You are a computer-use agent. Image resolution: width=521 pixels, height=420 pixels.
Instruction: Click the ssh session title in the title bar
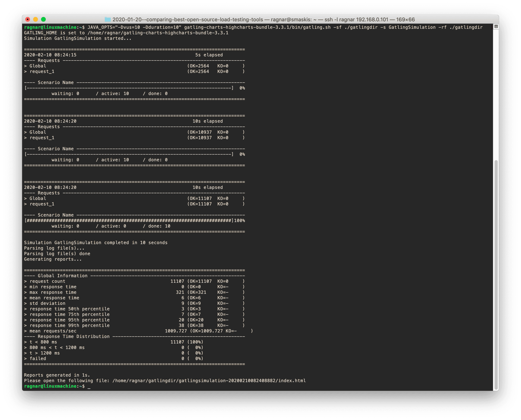coord(356,20)
